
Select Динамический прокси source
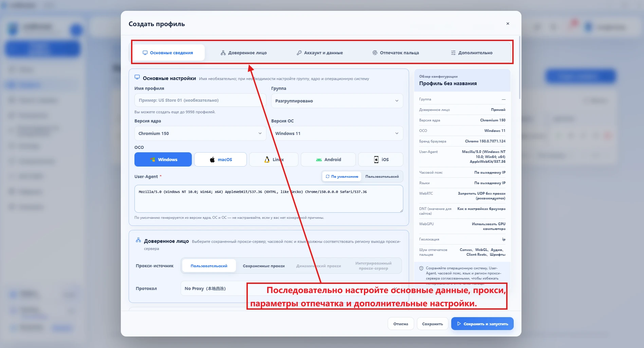pos(318,266)
